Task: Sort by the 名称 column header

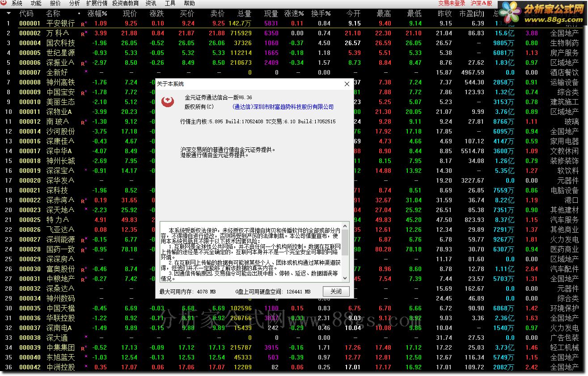Action: pyautogui.click(x=53, y=14)
